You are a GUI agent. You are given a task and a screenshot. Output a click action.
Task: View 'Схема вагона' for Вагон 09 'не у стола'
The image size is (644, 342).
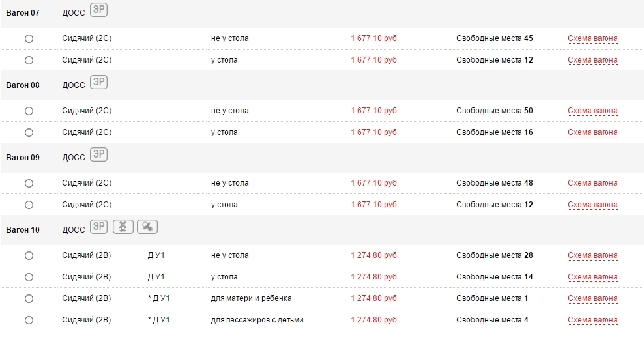(x=593, y=183)
